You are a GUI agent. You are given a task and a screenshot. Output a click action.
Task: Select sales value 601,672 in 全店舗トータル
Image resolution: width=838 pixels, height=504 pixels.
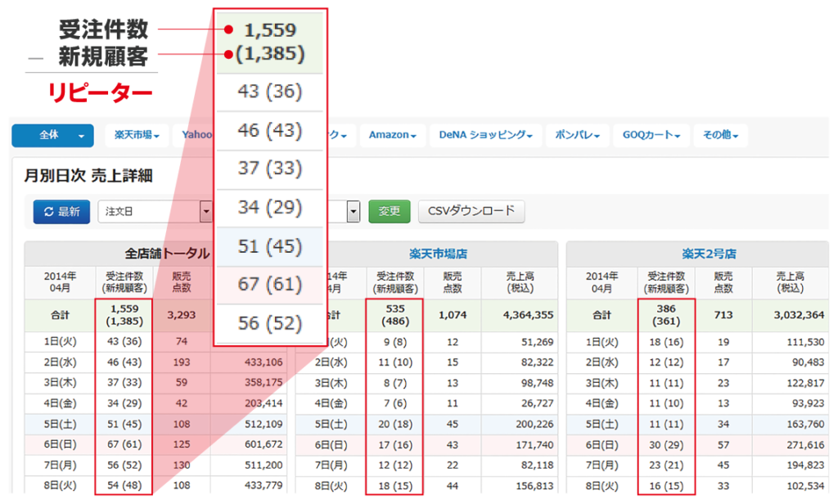tap(264, 444)
